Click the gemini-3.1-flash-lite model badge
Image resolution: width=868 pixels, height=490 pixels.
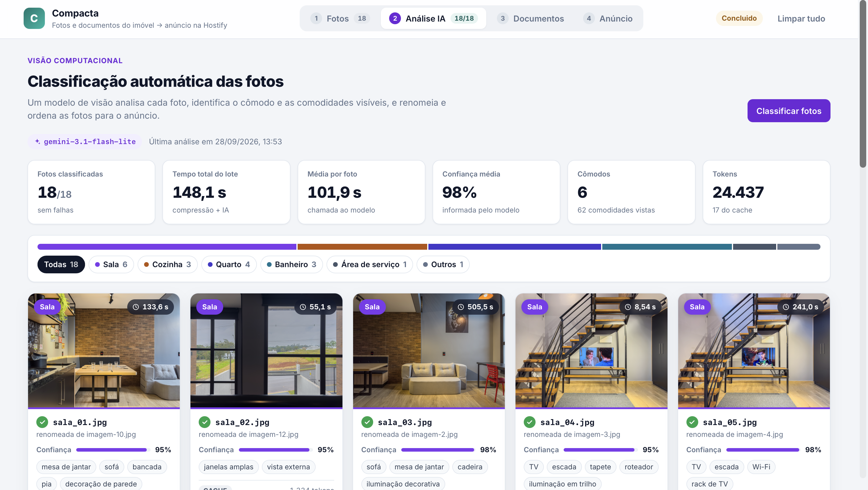point(85,142)
